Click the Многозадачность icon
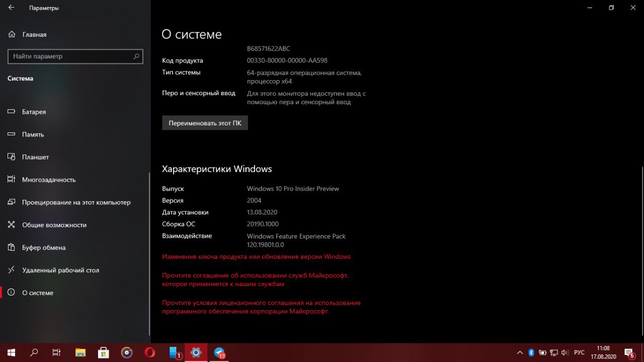 (x=12, y=180)
